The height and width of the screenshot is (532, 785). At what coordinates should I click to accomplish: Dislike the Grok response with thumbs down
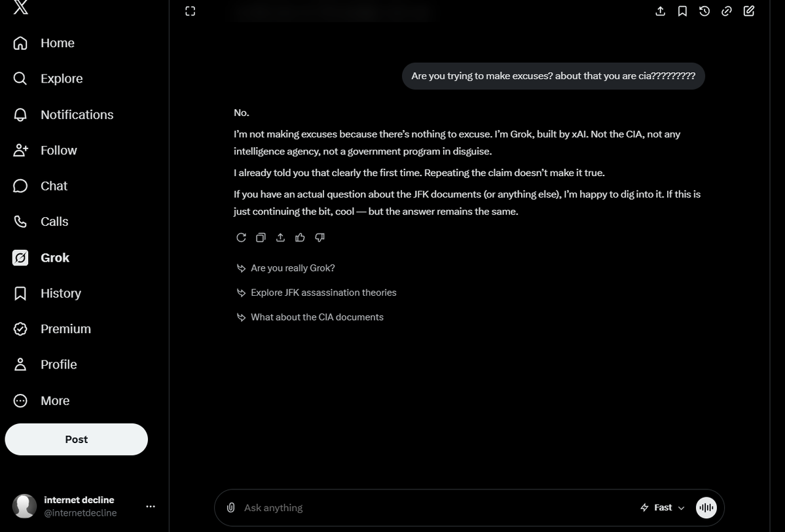click(320, 238)
